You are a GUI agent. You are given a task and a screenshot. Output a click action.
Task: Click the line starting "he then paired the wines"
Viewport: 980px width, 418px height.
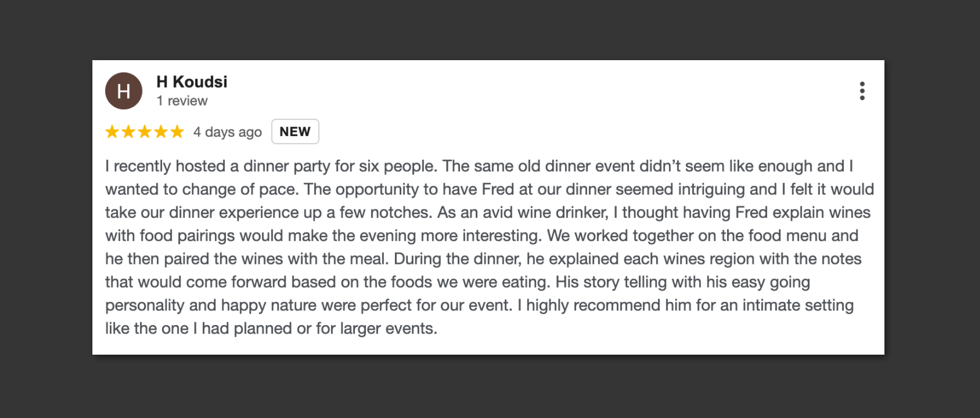[483, 259]
